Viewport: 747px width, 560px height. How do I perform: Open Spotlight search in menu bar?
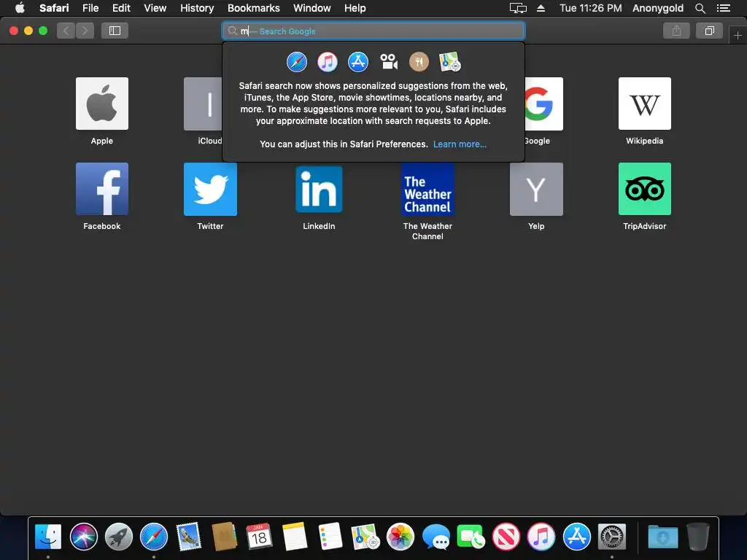[x=700, y=8]
